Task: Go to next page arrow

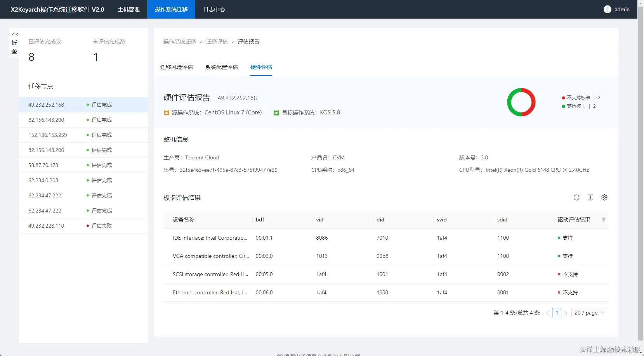Action: click(x=566, y=313)
